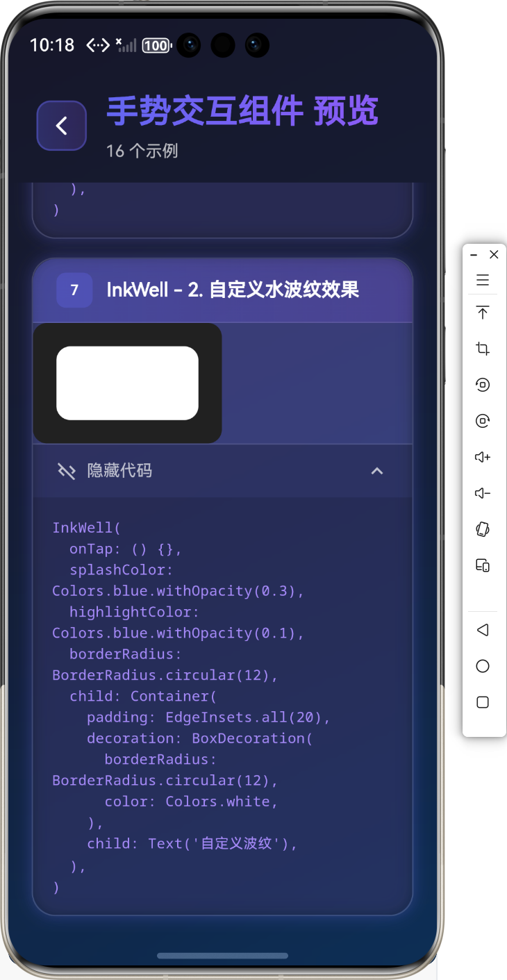This screenshot has width=507, height=980.
Task: Click the InkWell - 2. 自定义水波纹效果 title
Action: tap(233, 290)
